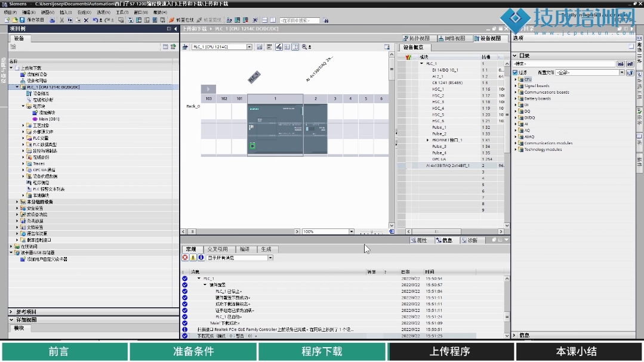The height and width of the screenshot is (362, 644).
Task: Open the 100% zoom level dropdown
Action: click(x=352, y=231)
